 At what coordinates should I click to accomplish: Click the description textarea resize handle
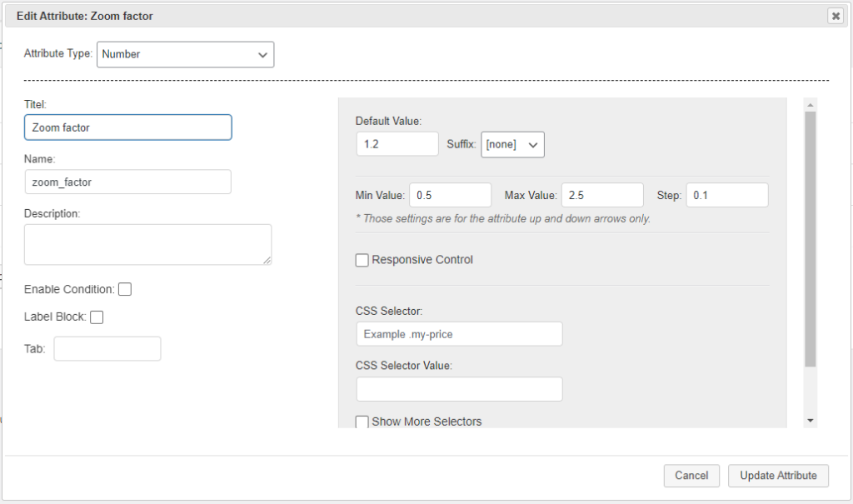(x=267, y=261)
